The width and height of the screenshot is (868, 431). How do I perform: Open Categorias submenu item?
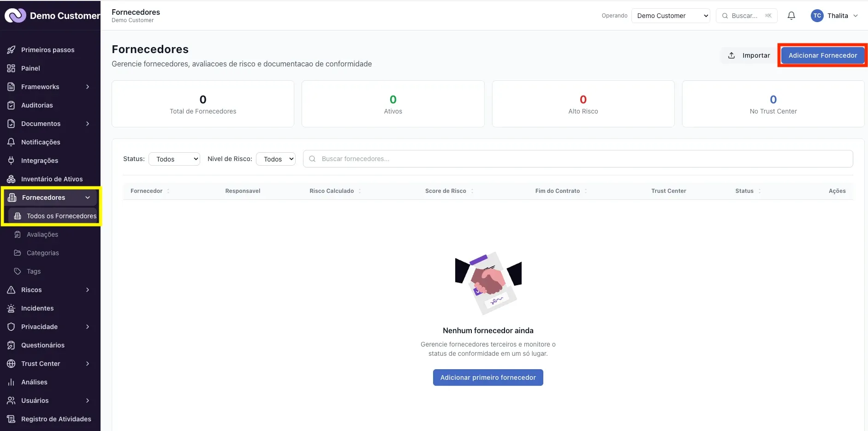(43, 253)
